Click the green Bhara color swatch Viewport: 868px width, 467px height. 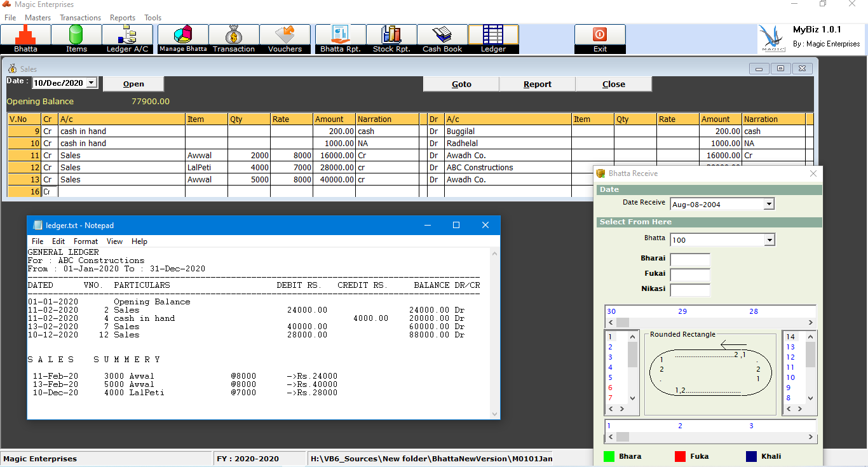(609, 456)
